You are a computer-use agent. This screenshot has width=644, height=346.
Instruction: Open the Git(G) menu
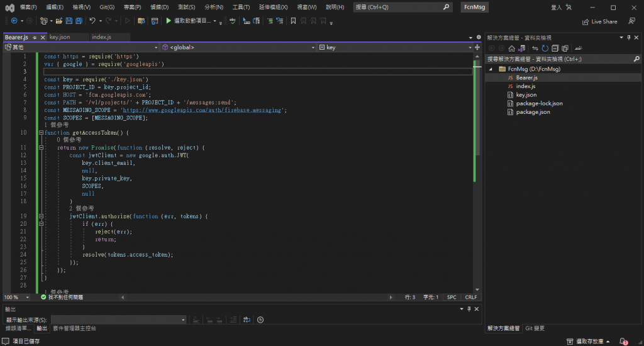(x=107, y=7)
